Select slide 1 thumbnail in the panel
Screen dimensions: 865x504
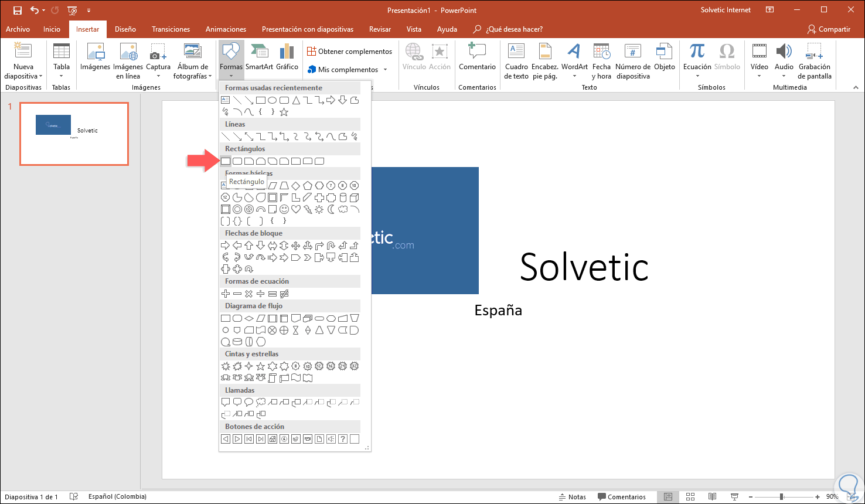coord(74,134)
